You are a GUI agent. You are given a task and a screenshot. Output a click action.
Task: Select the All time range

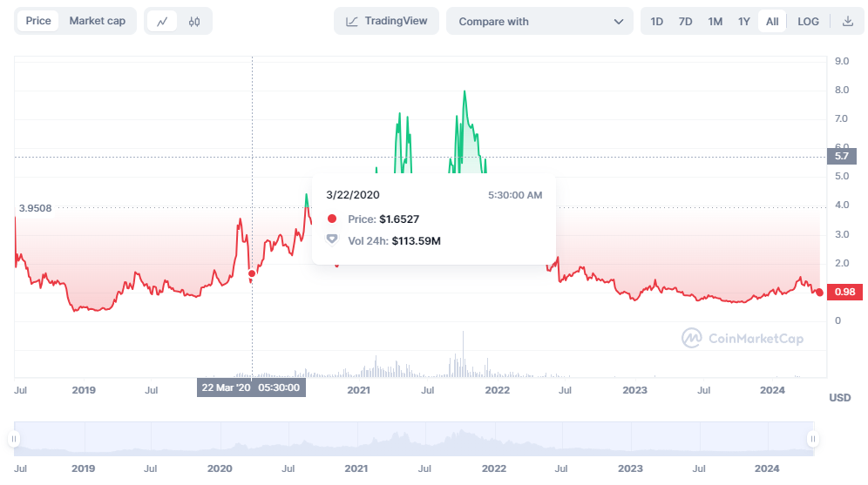click(x=772, y=22)
